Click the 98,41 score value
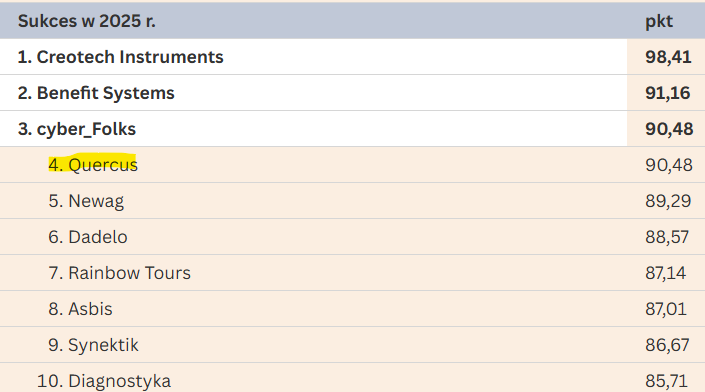 click(x=668, y=57)
